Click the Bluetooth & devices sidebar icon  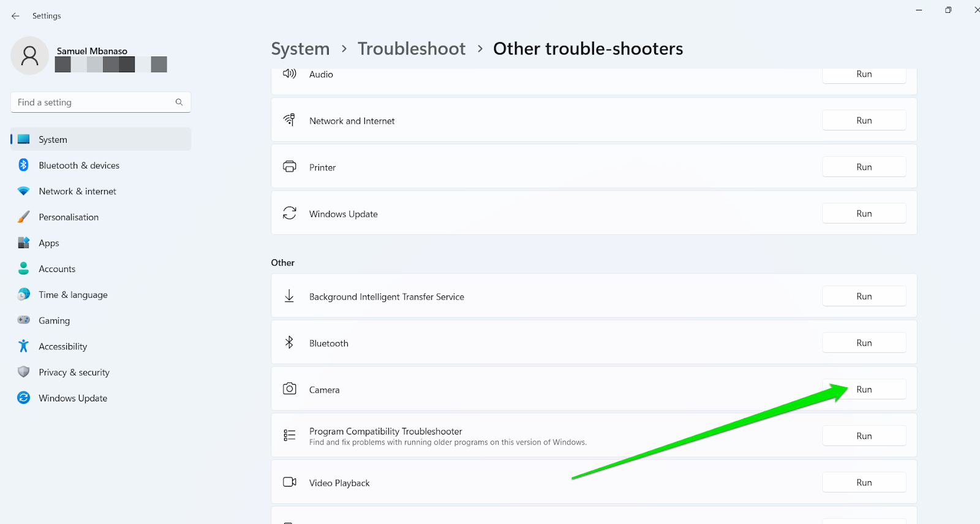pyautogui.click(x=24, y=165)
